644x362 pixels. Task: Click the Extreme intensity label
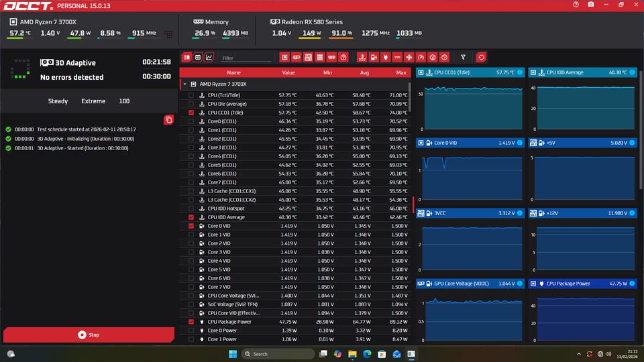[93, 101]
